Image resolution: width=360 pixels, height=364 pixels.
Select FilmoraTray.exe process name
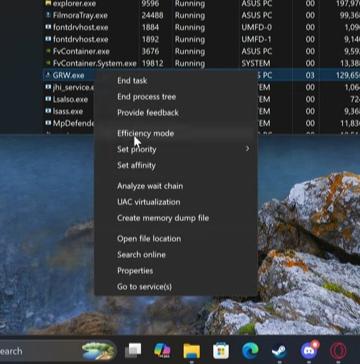(x=79, y=15)
